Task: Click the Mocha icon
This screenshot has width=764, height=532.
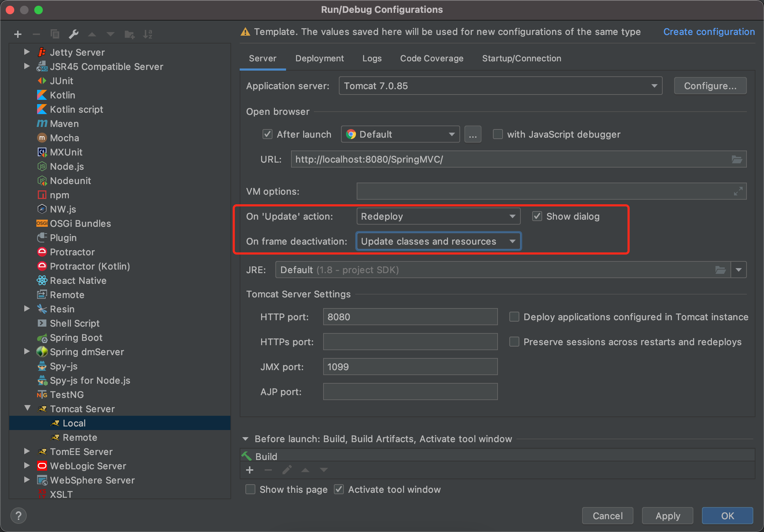Action: [42, 138]
